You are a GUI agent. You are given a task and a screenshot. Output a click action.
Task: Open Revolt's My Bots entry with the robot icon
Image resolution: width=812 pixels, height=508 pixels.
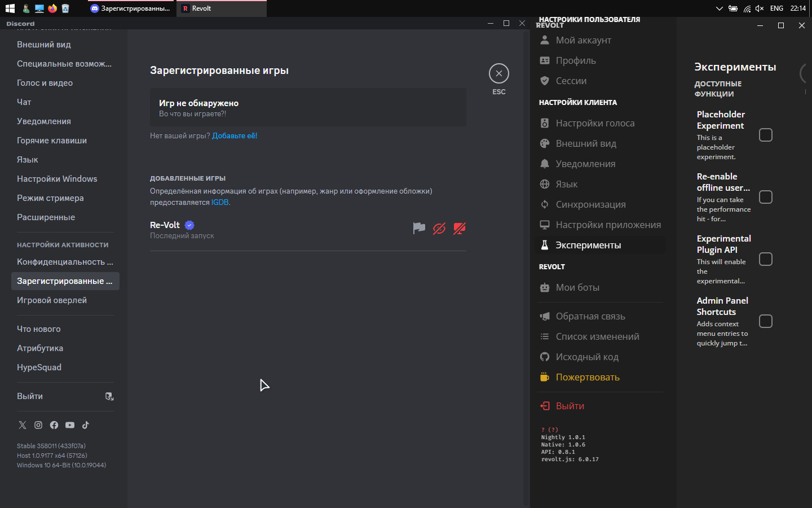601,287
